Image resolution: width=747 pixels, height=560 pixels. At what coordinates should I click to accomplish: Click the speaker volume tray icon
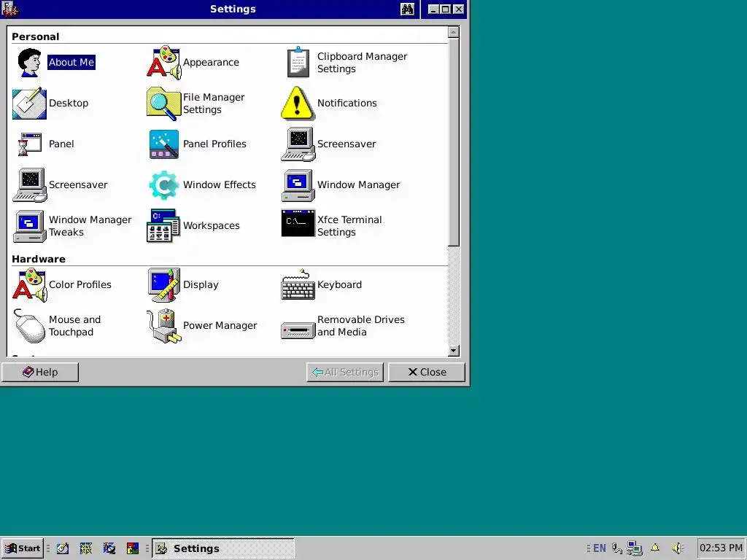point(678,548)
